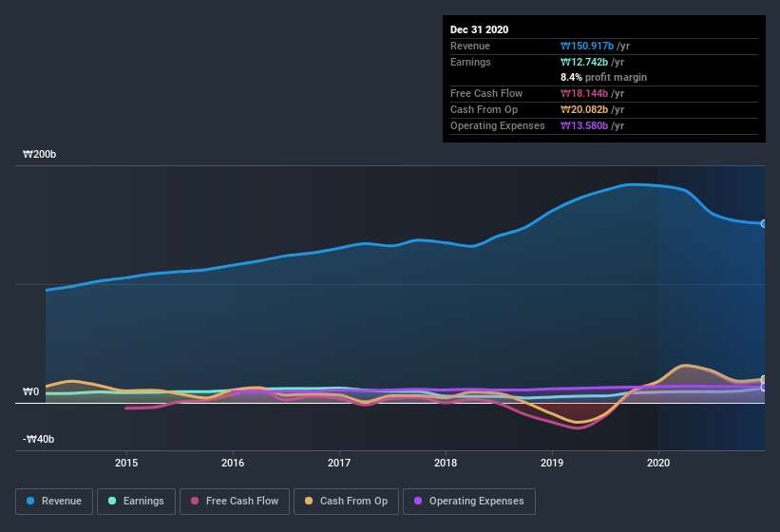Image resolution: width=780 pixels, height=532 pixels.
Task: Click the ₩0 y-axis label
Action: tap(30, 391)
